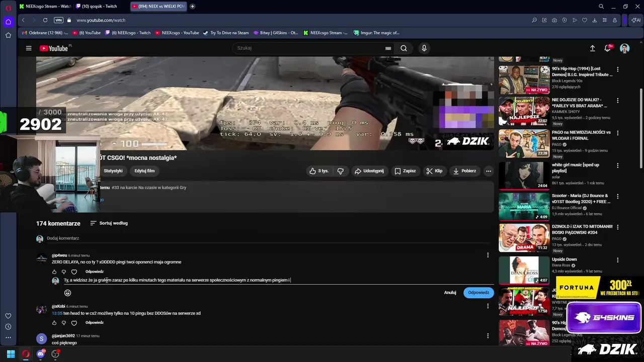Reload the page in browser toolbar

(45, 20)
